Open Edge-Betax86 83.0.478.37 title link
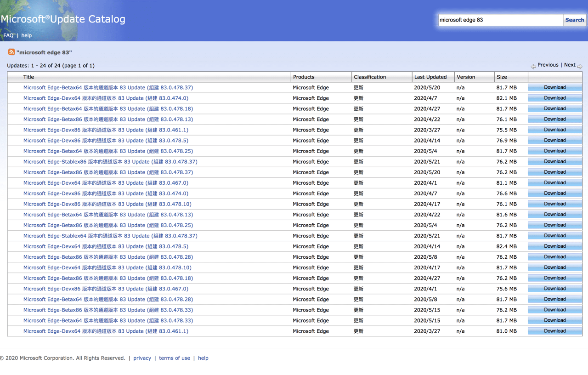The height and width of the screenshot is (375, 588). (108, 172)
